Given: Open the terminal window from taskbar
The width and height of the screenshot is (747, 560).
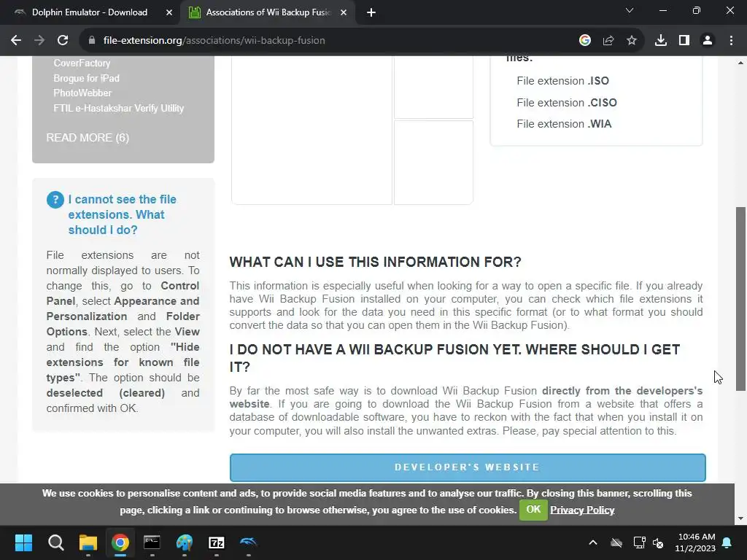Looking at the screenshot, I should (152, 542).
